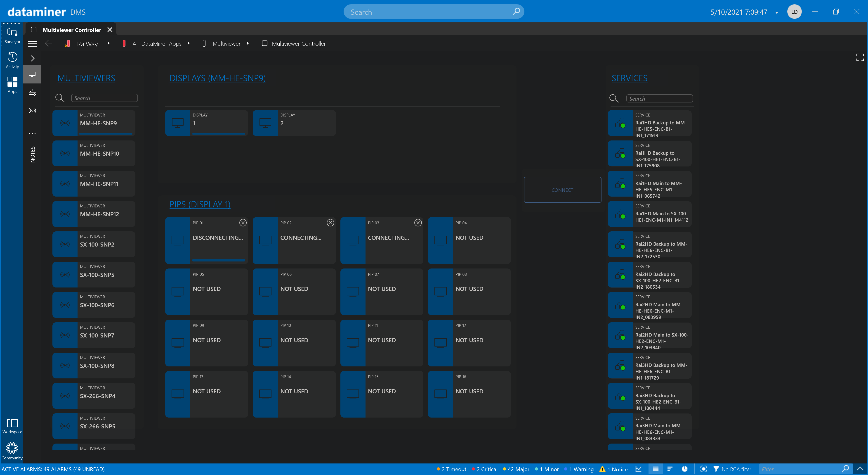Click the focus target icon in status bar
This screenshot has width=868, height=475.
703,469
